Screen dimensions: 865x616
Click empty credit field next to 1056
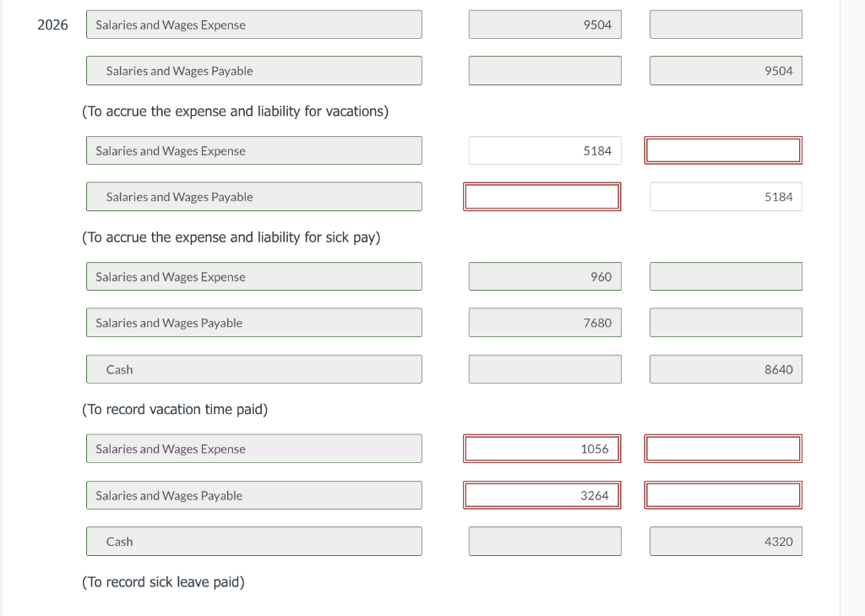(x=723, y=449)
